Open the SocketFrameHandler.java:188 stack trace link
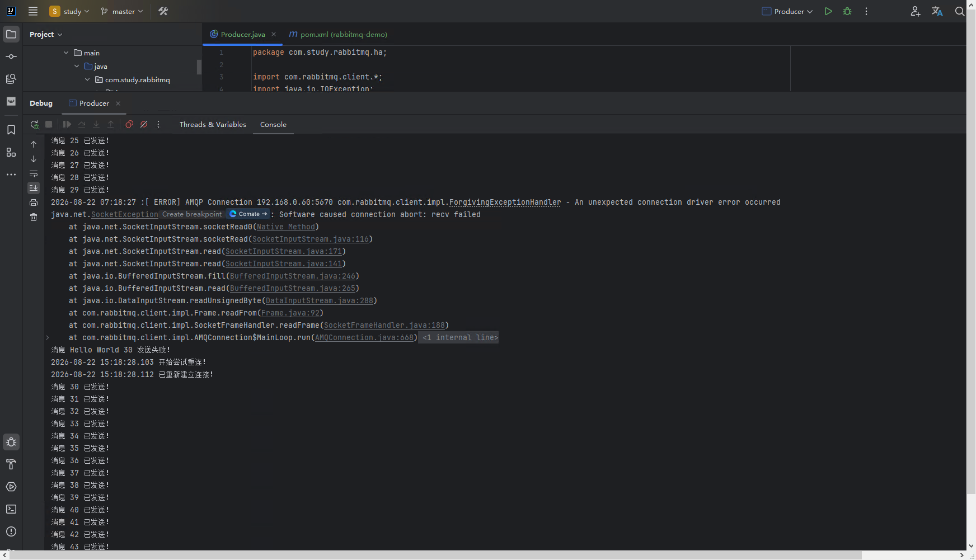Screen dimensions: 976x560 coord(384,325)
